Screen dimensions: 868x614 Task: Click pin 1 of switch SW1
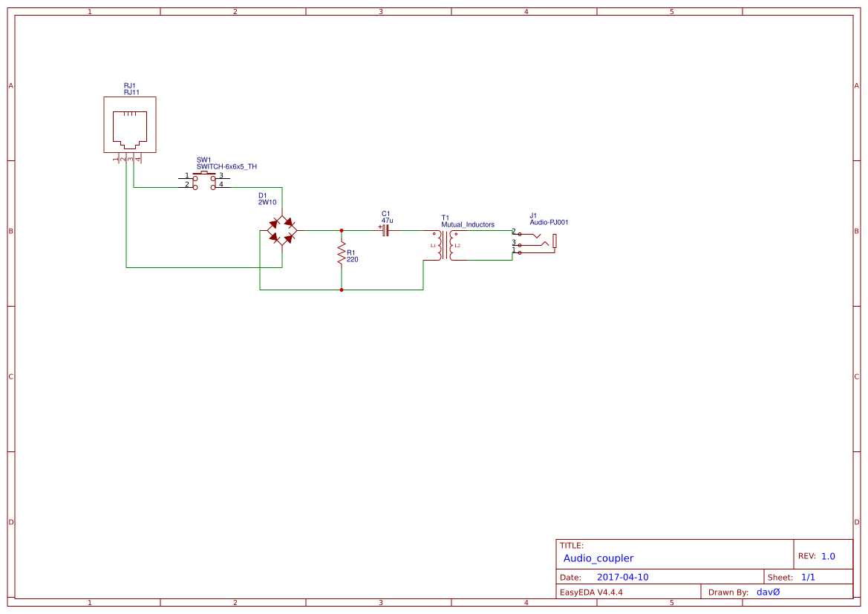coord(195,178)
